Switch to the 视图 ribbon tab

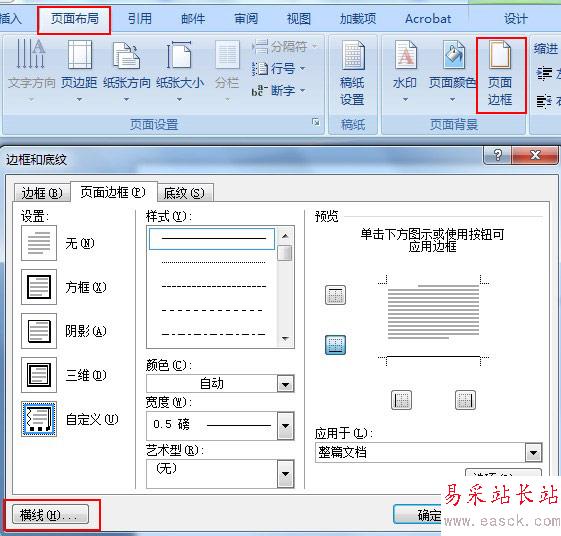tap(298, 19)
